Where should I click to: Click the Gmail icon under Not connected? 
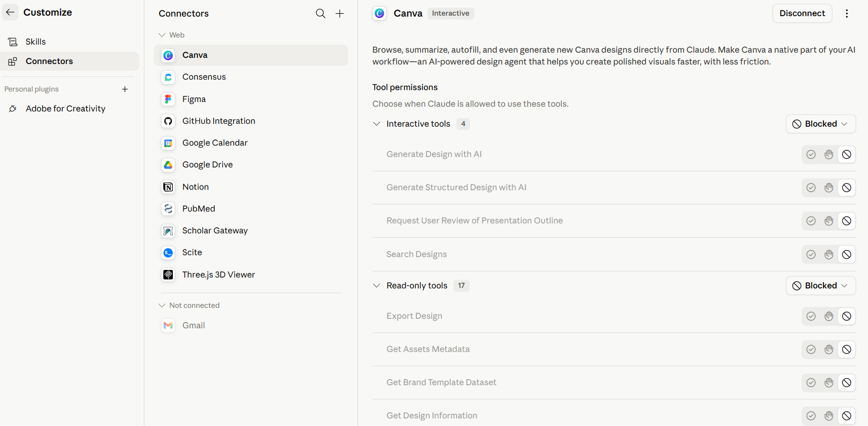pos(168,325)
